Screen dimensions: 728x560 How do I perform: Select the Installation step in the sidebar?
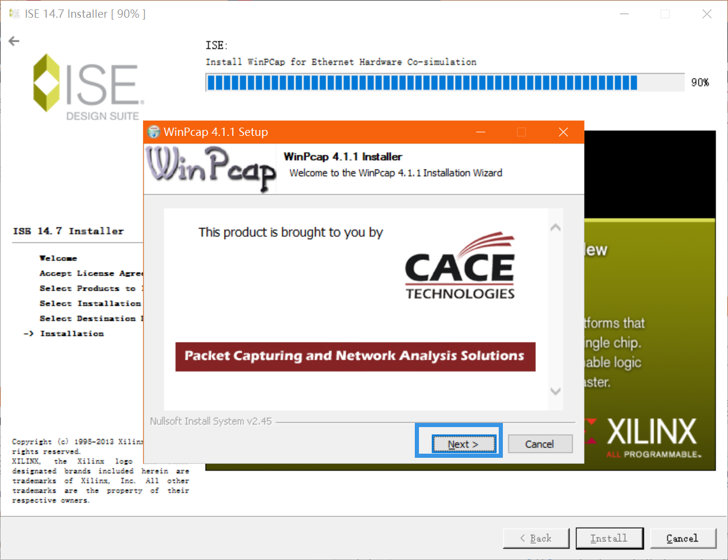tap(71, 333)
